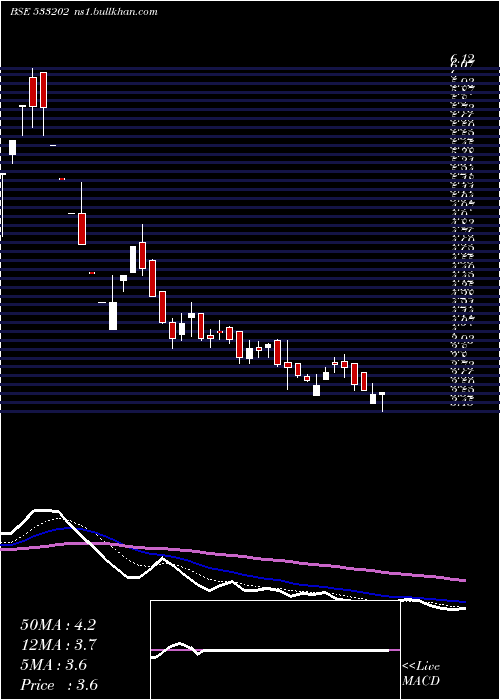Click the 6.12 top price axis label
This screenshot has height=700, width=500.
462,58
